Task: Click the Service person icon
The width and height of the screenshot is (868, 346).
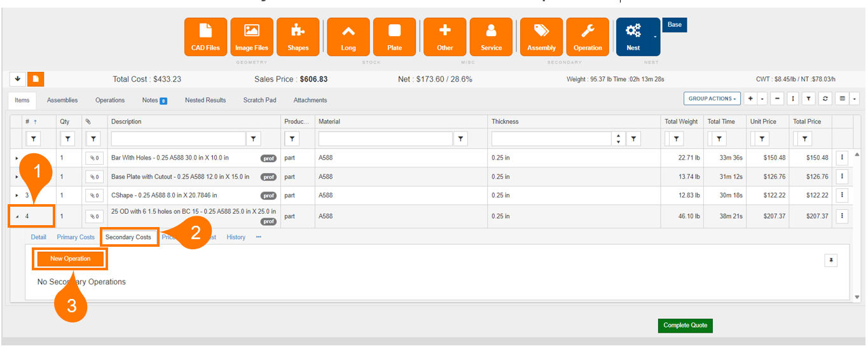Action: [491, 37]
